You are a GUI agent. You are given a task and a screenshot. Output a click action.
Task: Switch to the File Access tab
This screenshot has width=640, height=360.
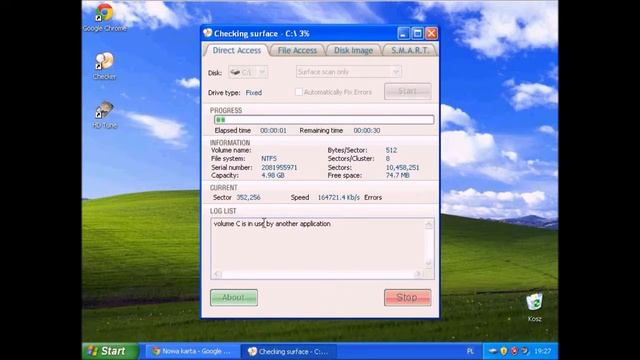pos(297,51)
